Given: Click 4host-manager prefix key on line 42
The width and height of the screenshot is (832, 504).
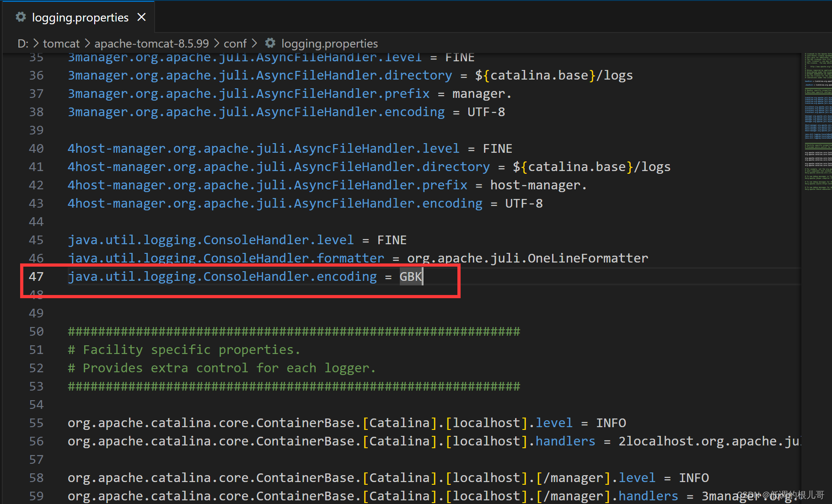Looking at the screenshot, I should [x=268, y=185].
